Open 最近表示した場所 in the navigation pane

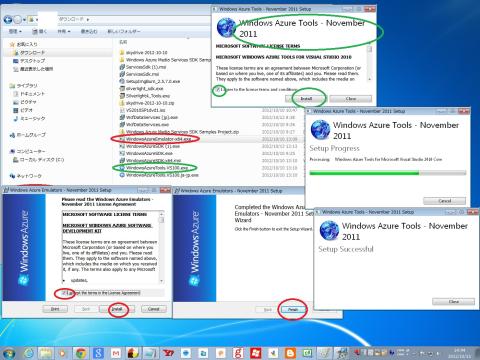[x=33, y=69]
